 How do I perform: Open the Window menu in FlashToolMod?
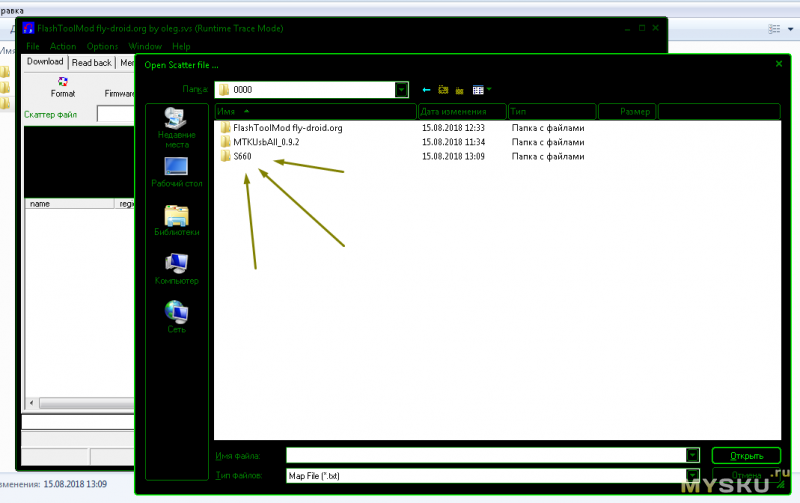tap(145, 46)
